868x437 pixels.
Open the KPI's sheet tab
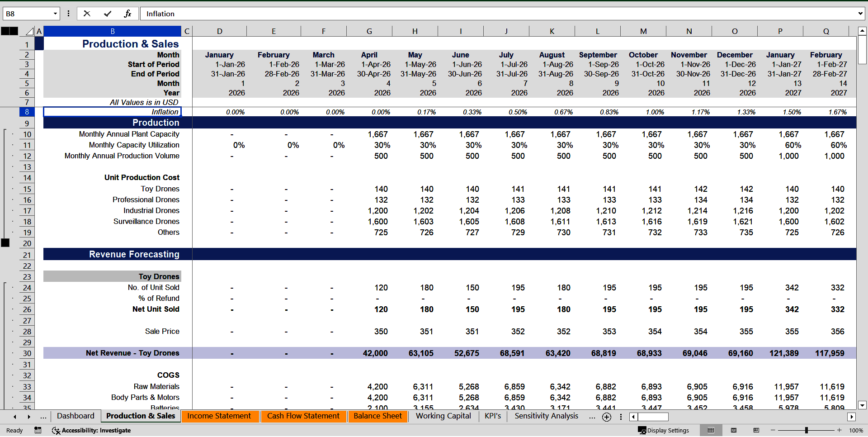pos(493,416)
